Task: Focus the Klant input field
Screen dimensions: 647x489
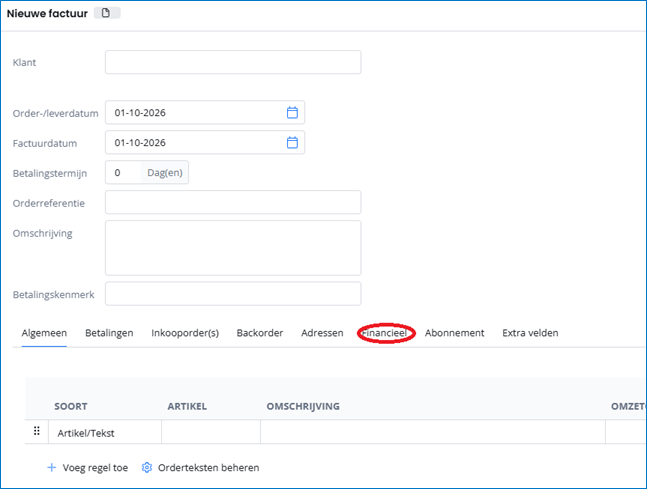Action: [x=233, y=62]
